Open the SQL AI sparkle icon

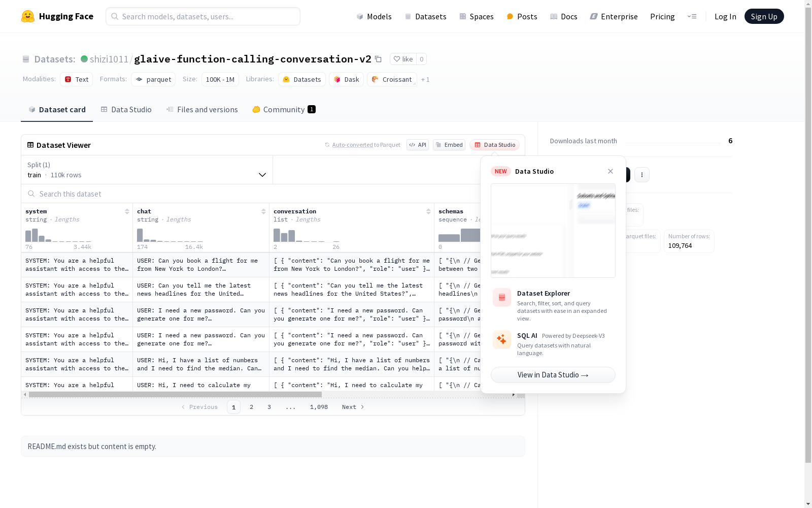[x=502, y=339]
